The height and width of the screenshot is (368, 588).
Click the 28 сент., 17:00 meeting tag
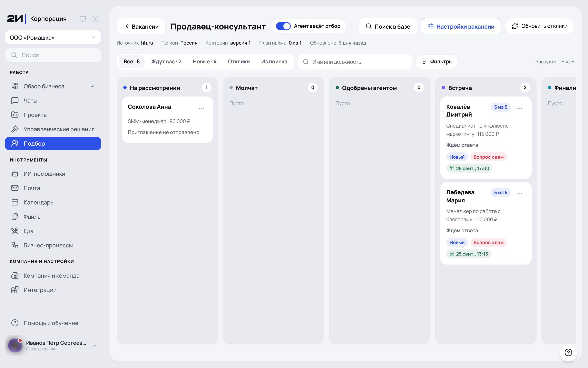pyautogui.click(x=469, y=168)
